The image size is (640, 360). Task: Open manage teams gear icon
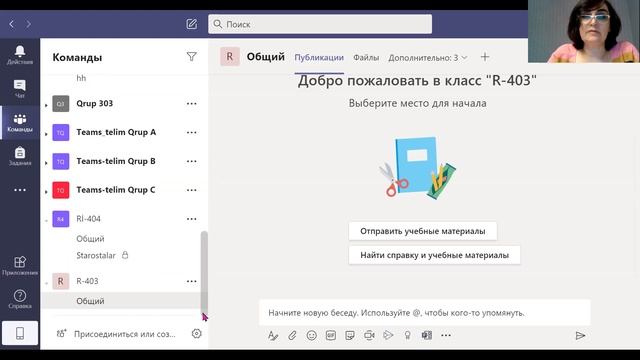click(x=196, y=333)
